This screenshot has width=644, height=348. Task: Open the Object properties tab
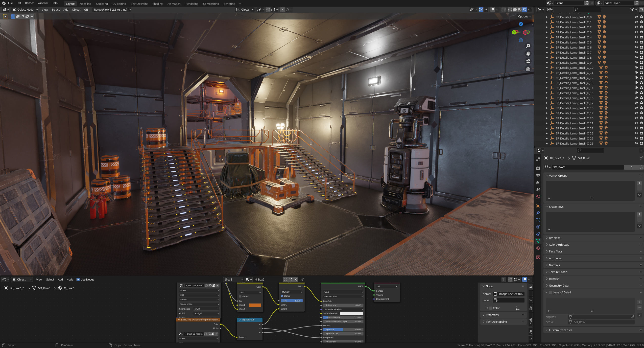coord(538,206)
